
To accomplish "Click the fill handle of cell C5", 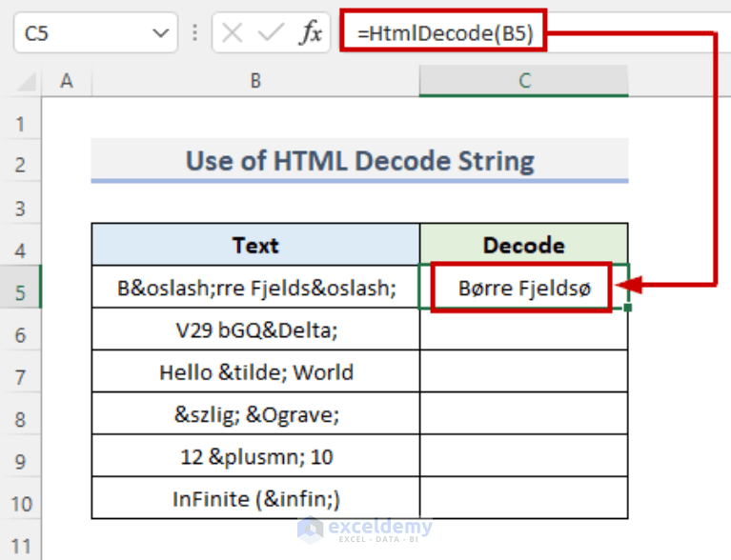I will pos(627,308).
